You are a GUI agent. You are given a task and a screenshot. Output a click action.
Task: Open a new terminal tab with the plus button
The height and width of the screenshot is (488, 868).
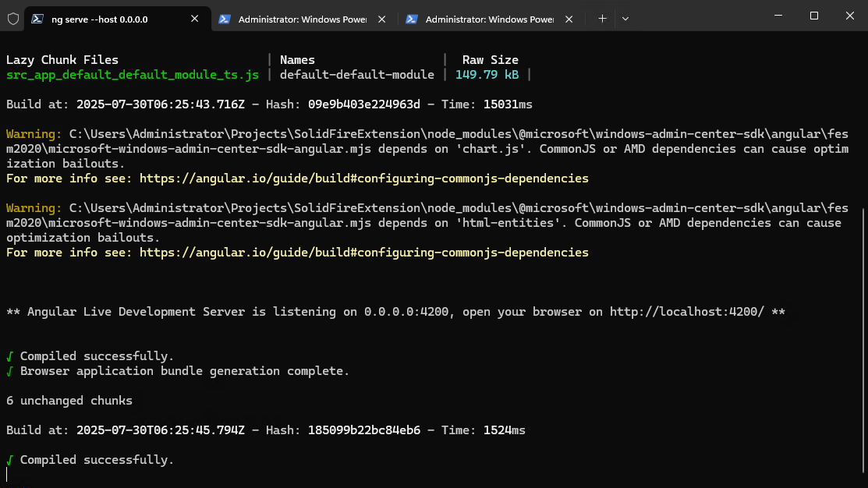[x=602, y=19]
